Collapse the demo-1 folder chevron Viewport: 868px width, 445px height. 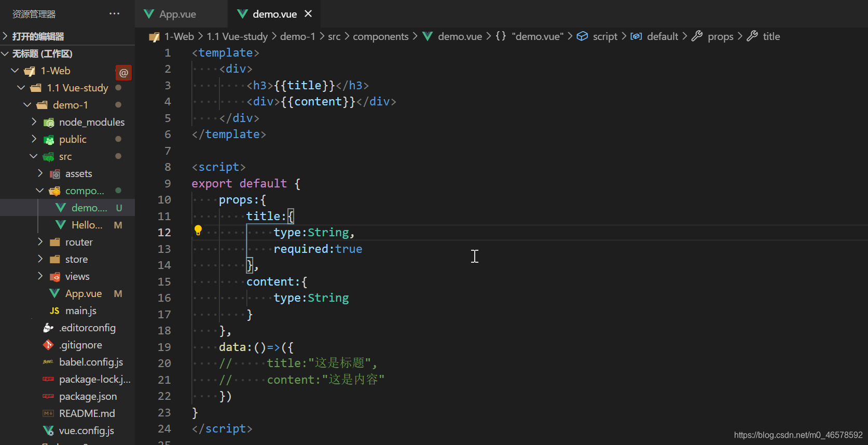point(27,105)
